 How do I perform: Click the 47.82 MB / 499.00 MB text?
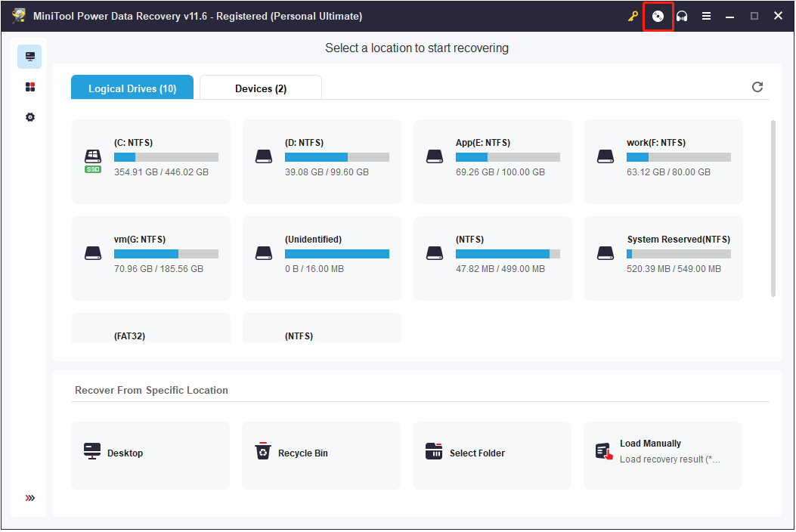coord(500,268)
